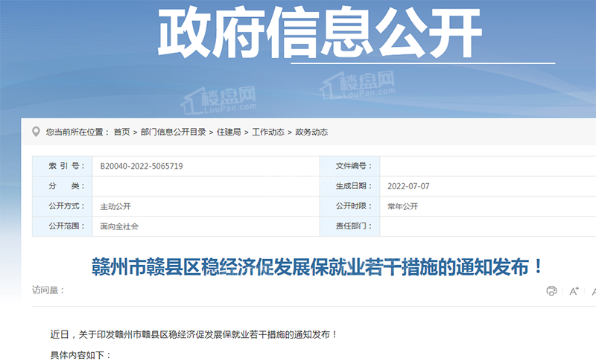Click the 责任部门 label cell
The height and width of the screenshot is (364, 596).
pyautogui.click(x=350, y=226)
